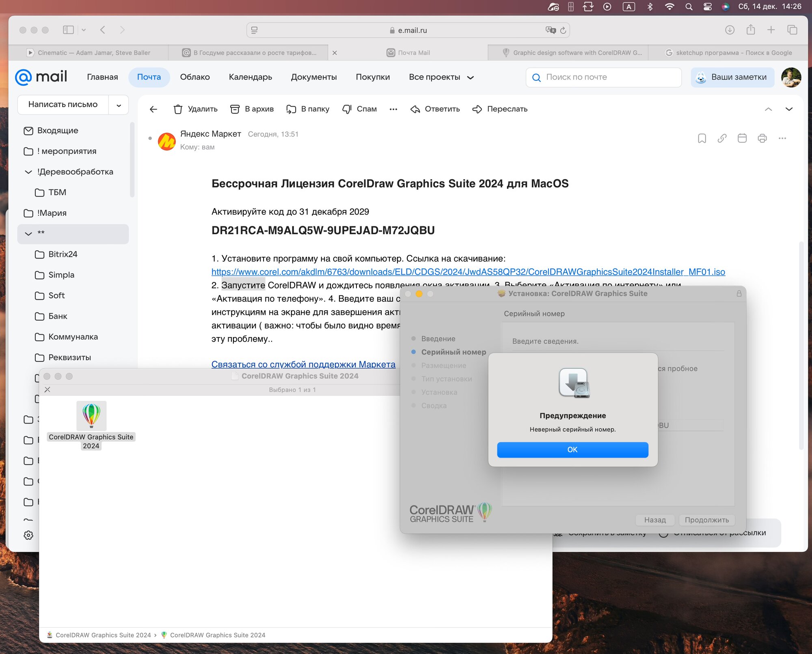Go back with the arrow above the email
Viewport: 812px width, 654px height.
(x=153, y=109)
